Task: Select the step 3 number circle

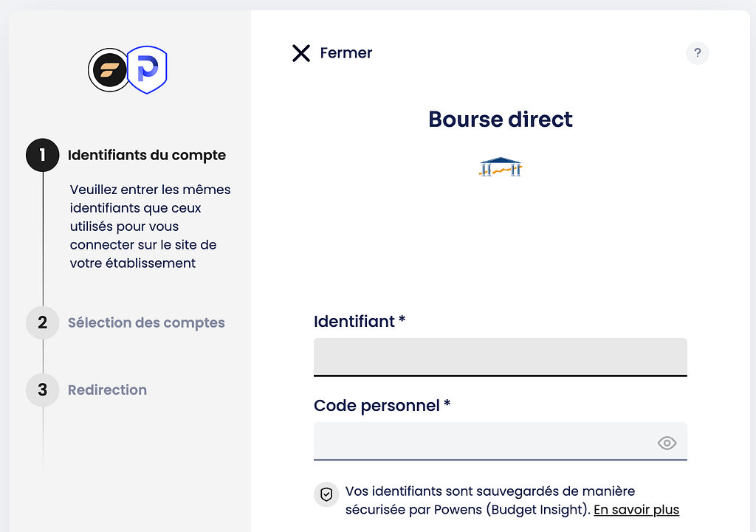Action: click(43, 390)
